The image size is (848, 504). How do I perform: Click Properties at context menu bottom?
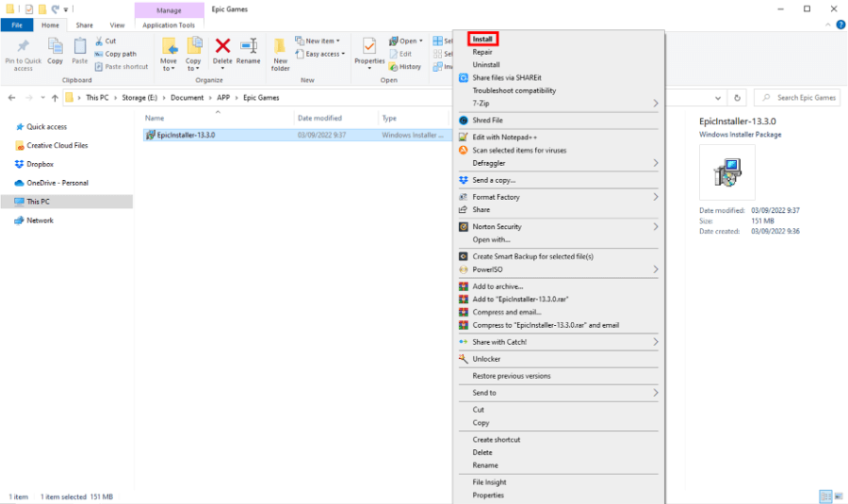click(x=488, y=496)
